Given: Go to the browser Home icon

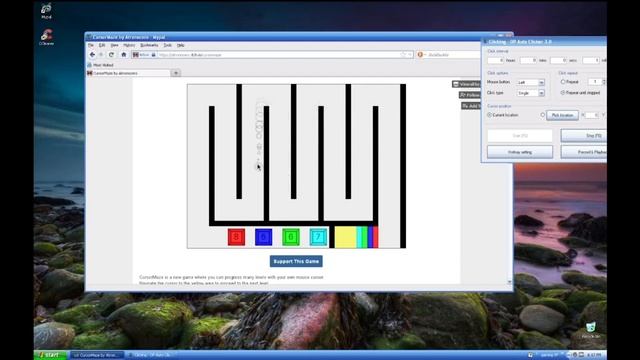Looking at the screenshot, I should 124,55.
